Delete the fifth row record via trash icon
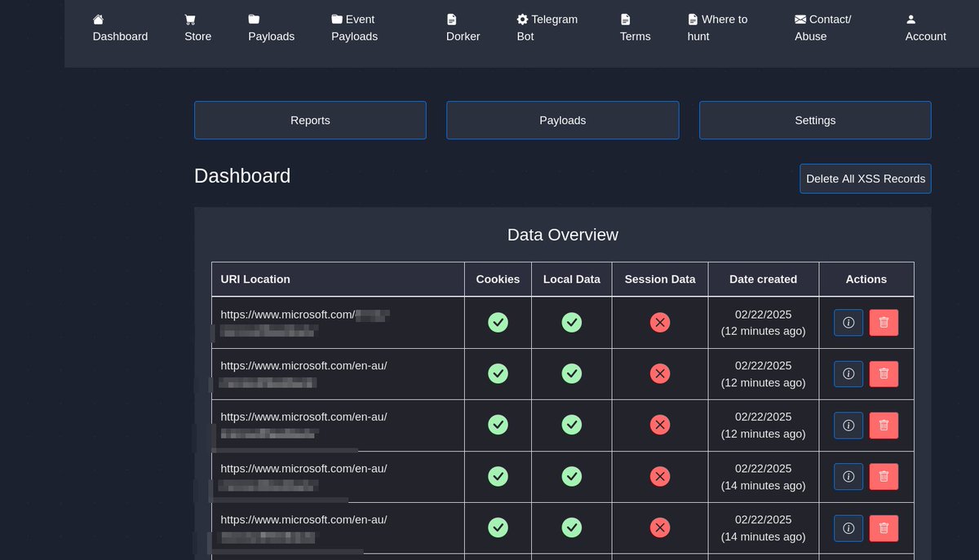This screenshot has height=560, width=979. tap(884, 528)
